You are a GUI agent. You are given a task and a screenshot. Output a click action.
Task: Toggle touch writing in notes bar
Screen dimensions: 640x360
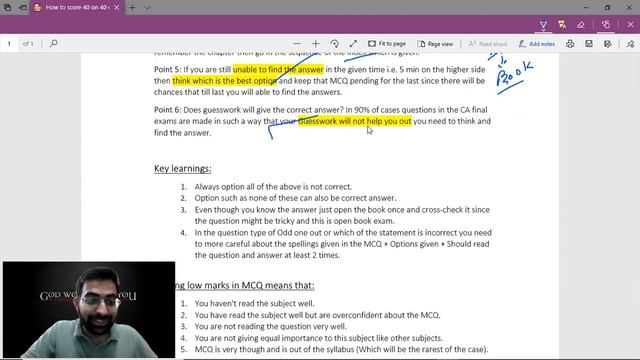[606, 25]
